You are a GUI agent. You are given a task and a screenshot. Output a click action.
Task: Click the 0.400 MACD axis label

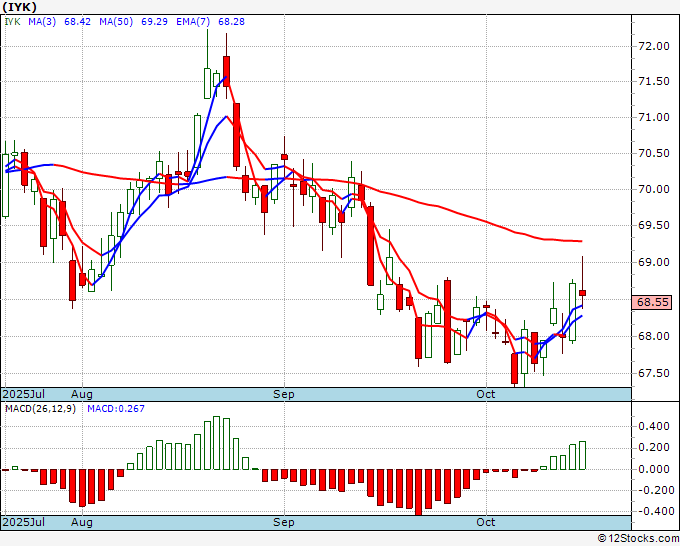654,427
